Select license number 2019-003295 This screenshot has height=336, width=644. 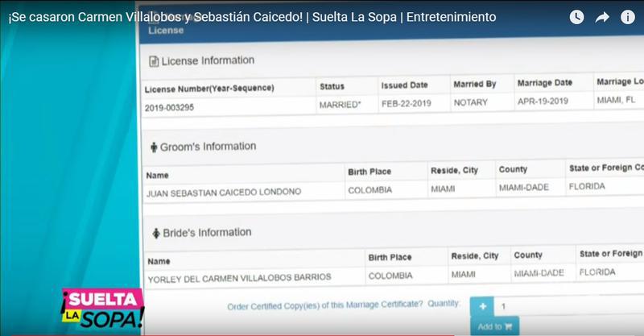pos(169,108)
